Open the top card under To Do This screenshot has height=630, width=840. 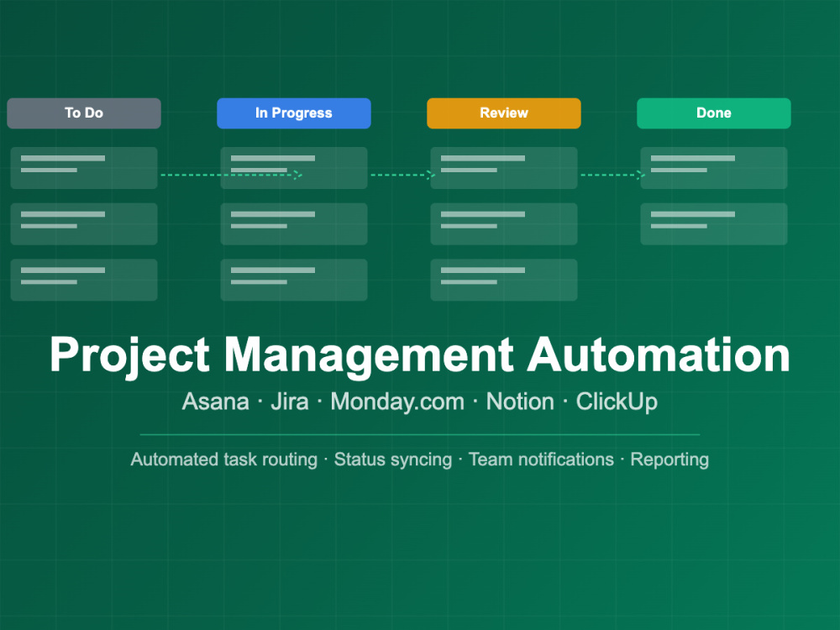point(84,168)
